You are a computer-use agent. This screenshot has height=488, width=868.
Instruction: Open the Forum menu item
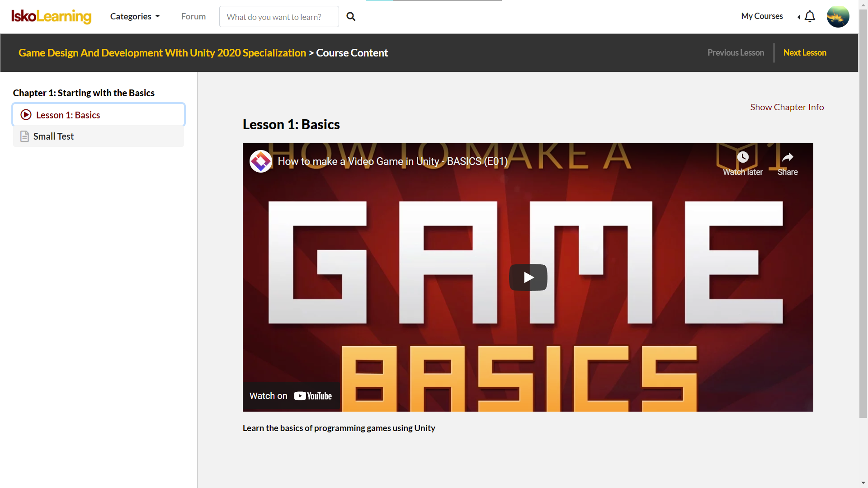click(x=193, y=17)
